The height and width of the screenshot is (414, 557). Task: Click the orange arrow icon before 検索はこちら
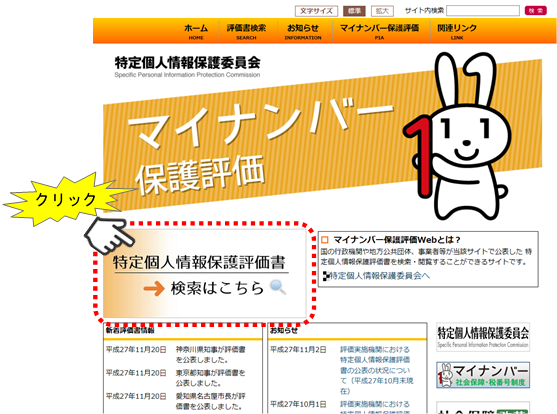[x=154, y=288]
